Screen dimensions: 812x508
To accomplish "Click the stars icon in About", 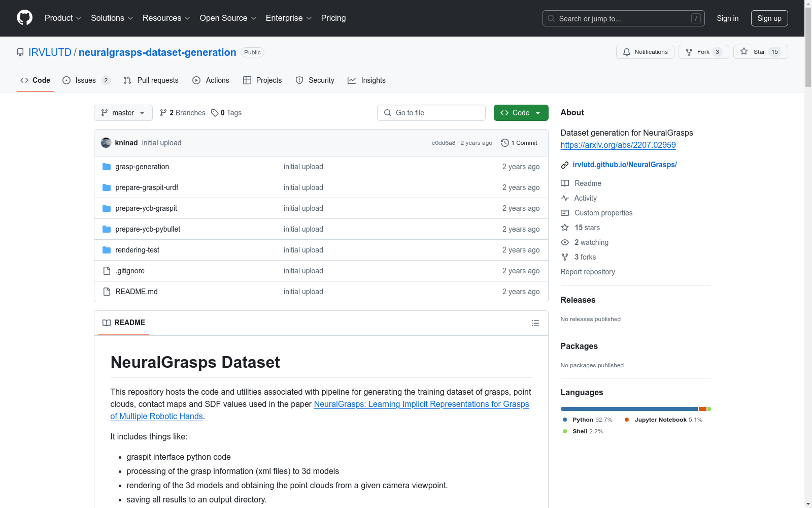I will pyautogui.click(x=565, y=228).
